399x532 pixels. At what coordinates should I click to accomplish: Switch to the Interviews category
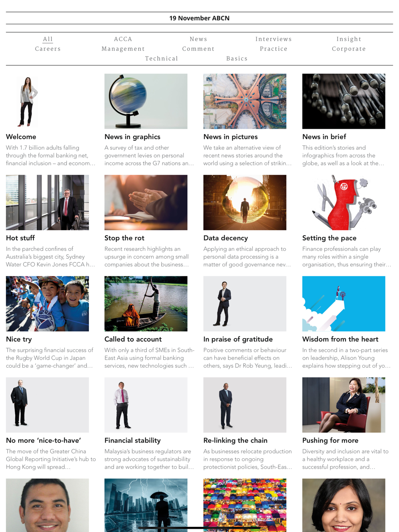274,39
